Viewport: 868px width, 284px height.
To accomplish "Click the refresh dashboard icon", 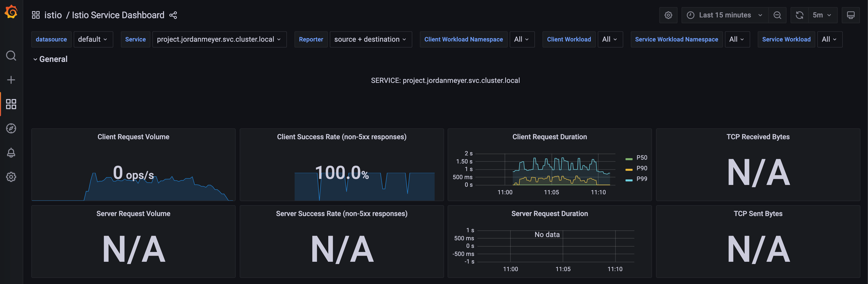I will coord(799,15).
